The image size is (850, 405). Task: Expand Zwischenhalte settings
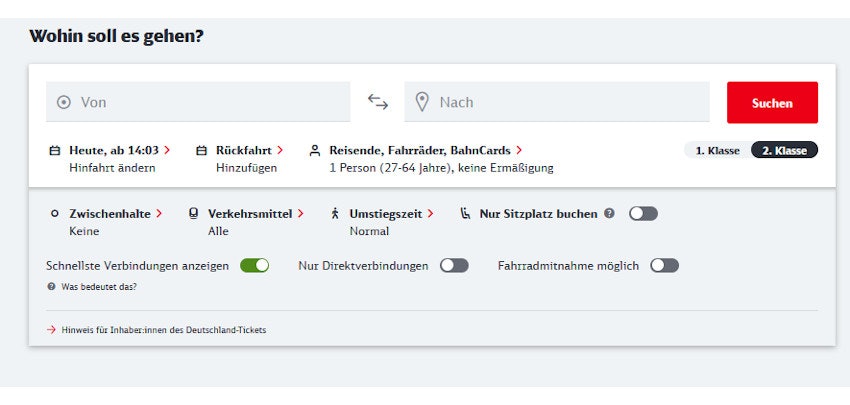click(x=115, y=214)
